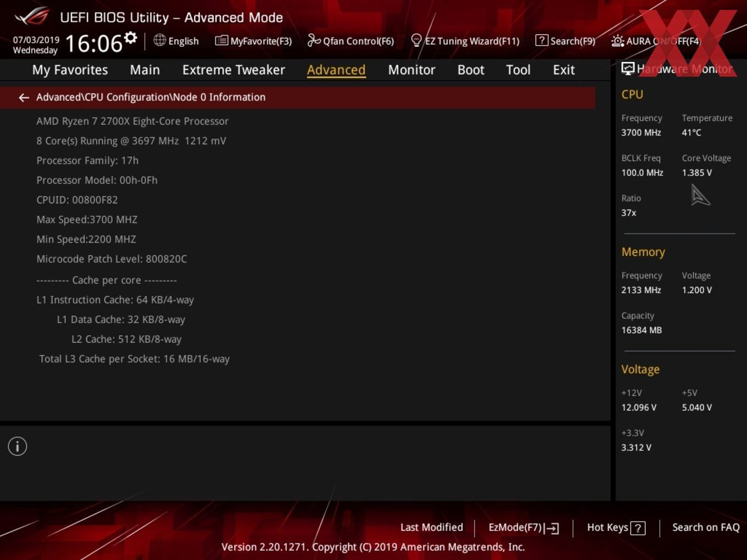Click the date 07/03/2019
This screenshot has width=747, height=560.
coord(36,40)
